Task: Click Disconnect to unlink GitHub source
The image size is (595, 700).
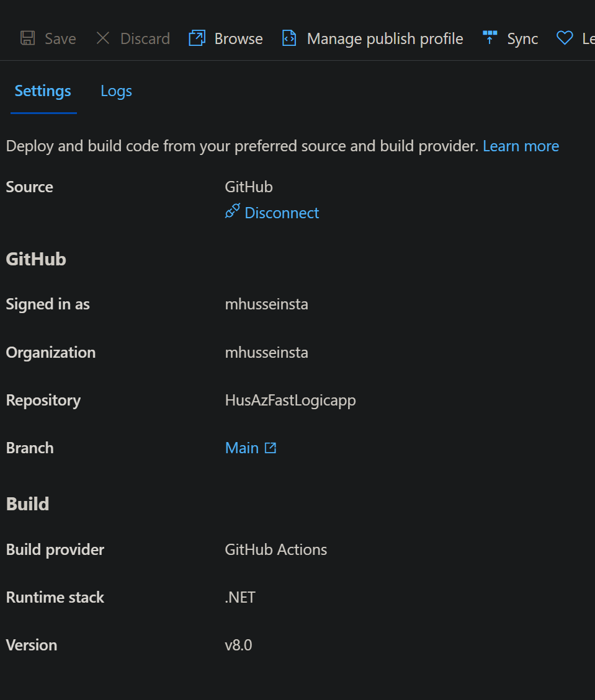Action: [282, 212]
